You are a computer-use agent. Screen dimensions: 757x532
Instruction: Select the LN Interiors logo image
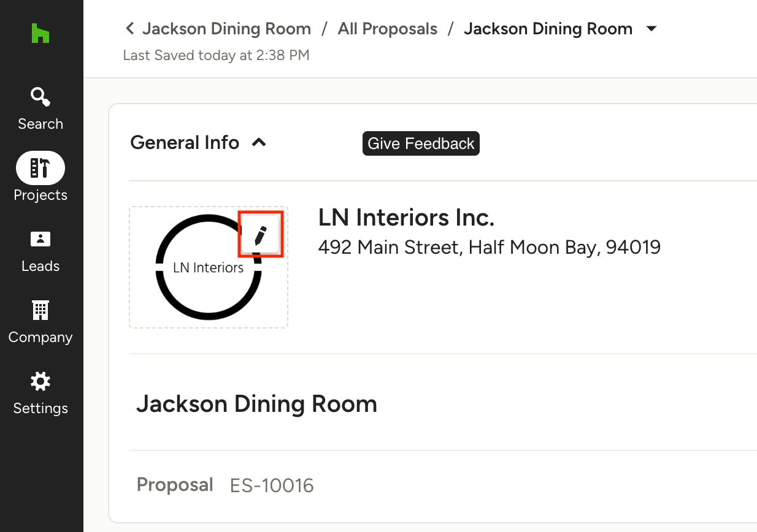point(209,267)
